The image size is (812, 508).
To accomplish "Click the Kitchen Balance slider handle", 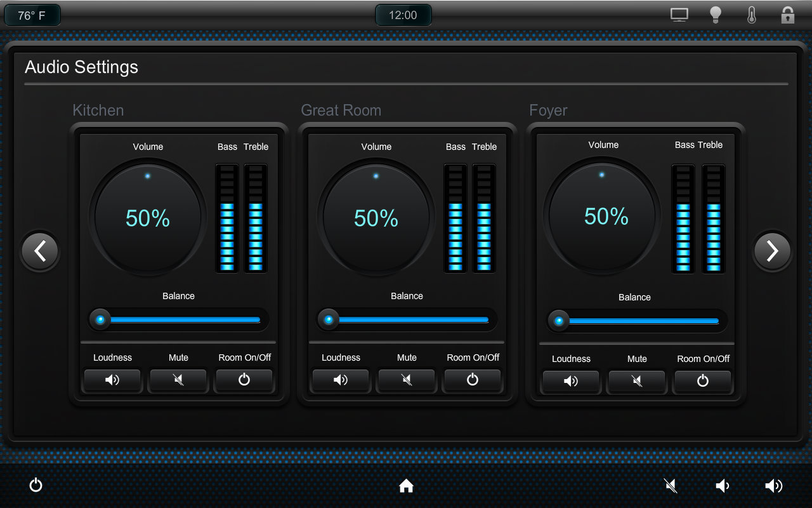I will (100, 319).
